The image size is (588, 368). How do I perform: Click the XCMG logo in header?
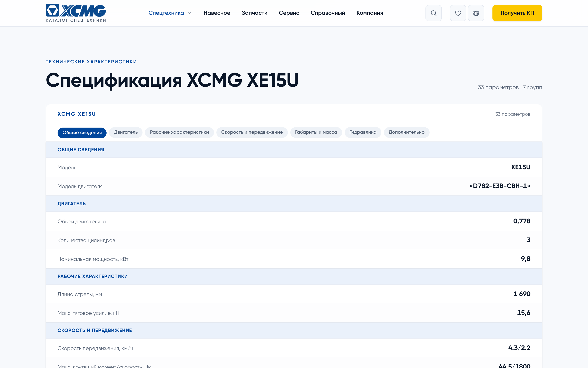[x=76, y=13]
